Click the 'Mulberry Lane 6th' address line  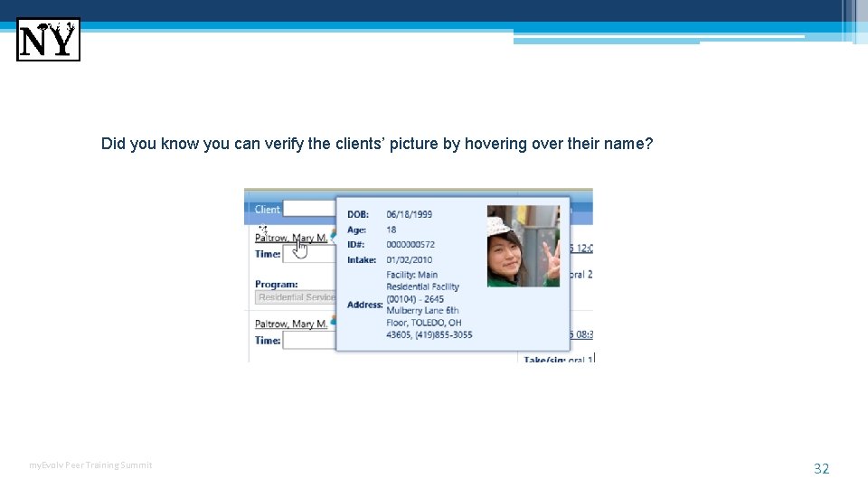(x=422, y=310)
